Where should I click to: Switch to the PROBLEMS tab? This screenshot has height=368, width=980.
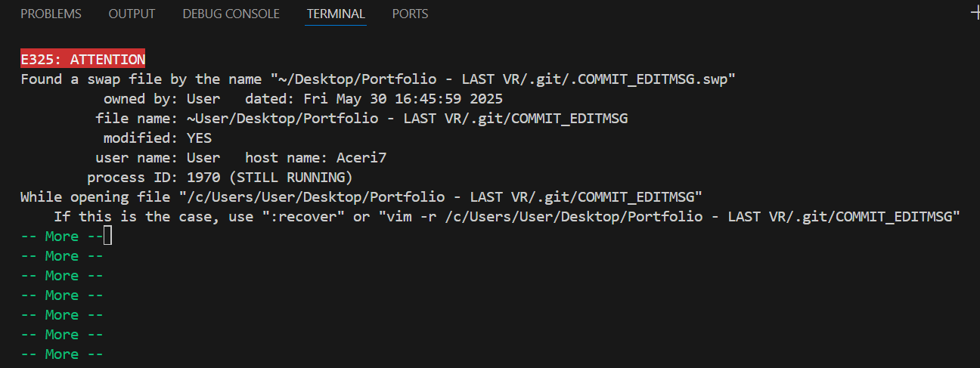click(x=51, y=14)
